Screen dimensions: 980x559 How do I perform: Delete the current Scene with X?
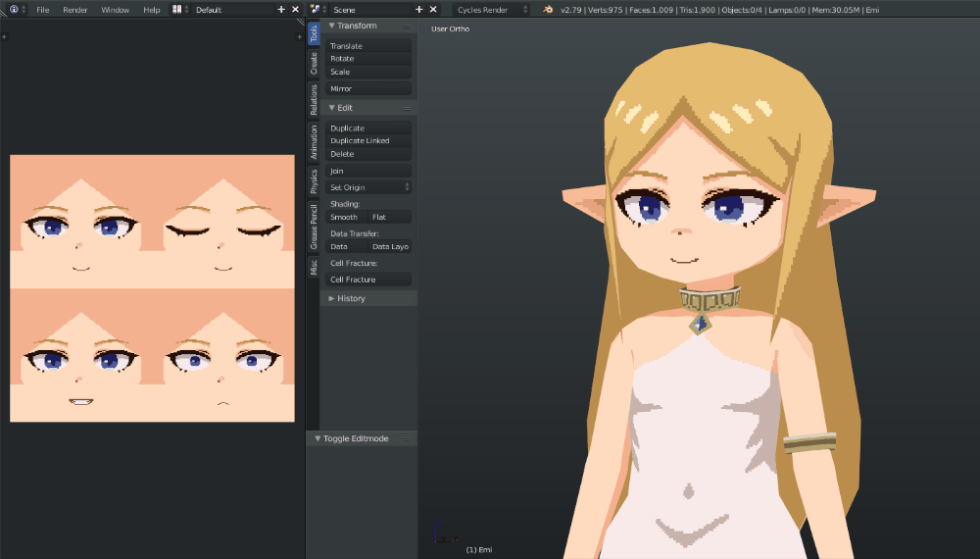[433, 10]
